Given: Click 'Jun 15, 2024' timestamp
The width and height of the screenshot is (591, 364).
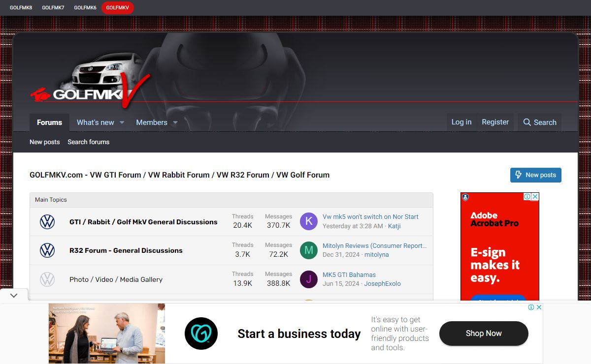Looking at the screenshot, I should point(341,283).
